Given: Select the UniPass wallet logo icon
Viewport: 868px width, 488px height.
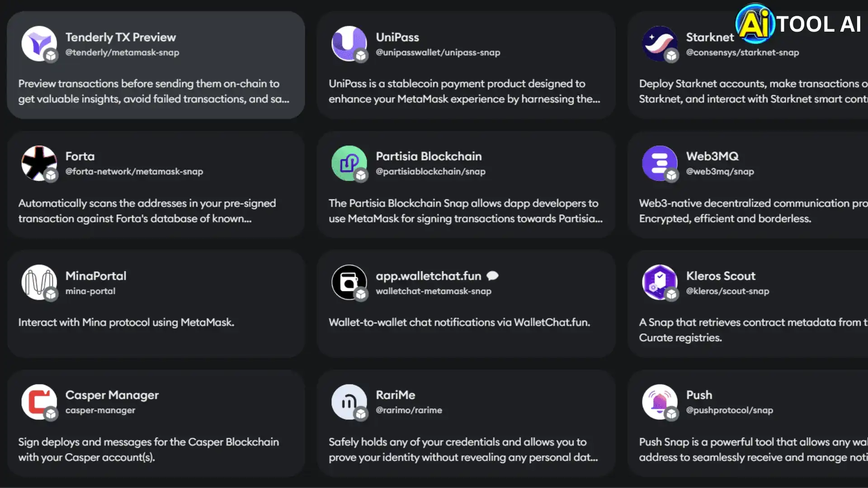Looking at the screenshot, I should click(x=349, y=44).
